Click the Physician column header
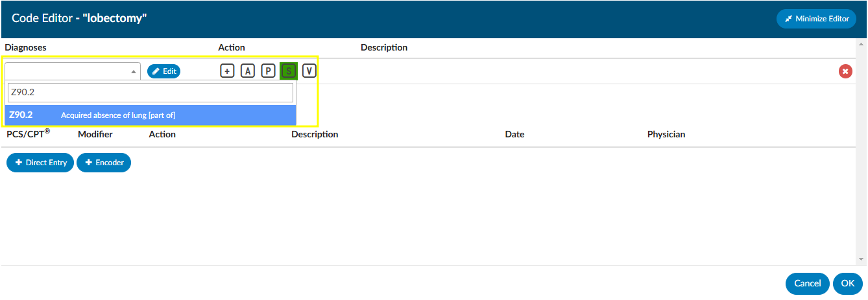 pyautogui.click(x=666, y=134)
